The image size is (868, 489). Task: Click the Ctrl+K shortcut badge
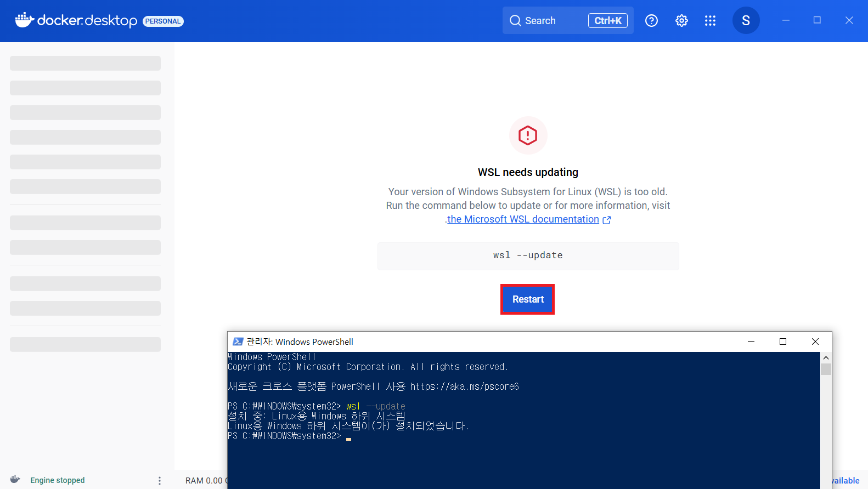tap(608, 20)
